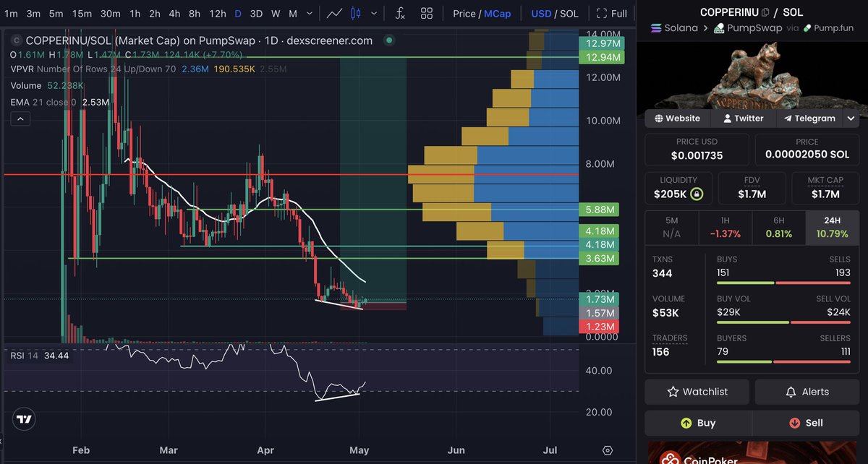The image size is (868, 464).
Task: Open the chart layout grid icon
Action: [426, 13]
